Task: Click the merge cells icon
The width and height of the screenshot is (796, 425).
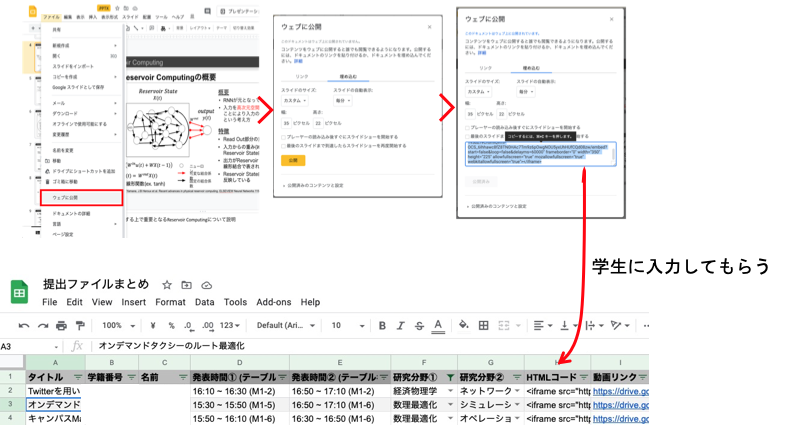Action: click(503, 325)
